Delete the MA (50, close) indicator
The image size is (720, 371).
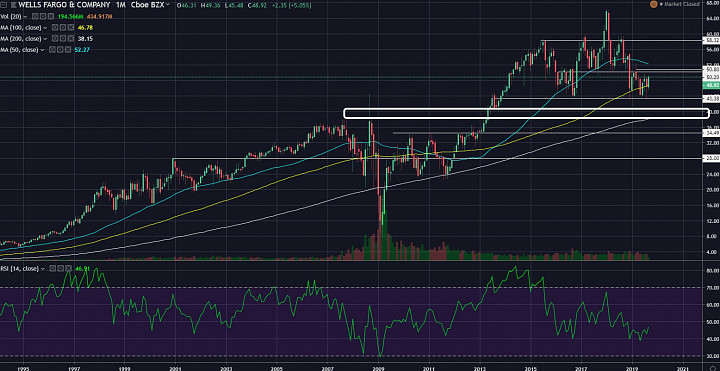point(68,50)
